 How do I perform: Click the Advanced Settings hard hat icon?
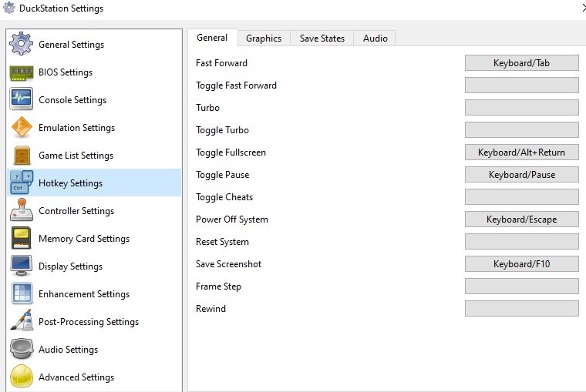(22, 377)
